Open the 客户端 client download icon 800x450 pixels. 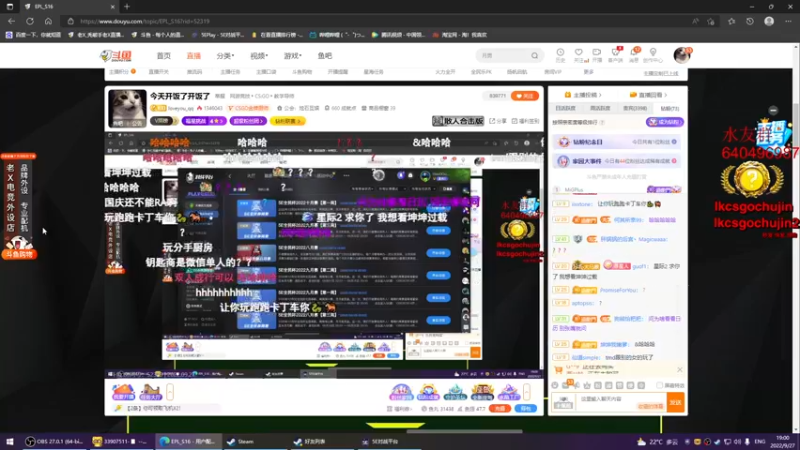pos(615,55)
